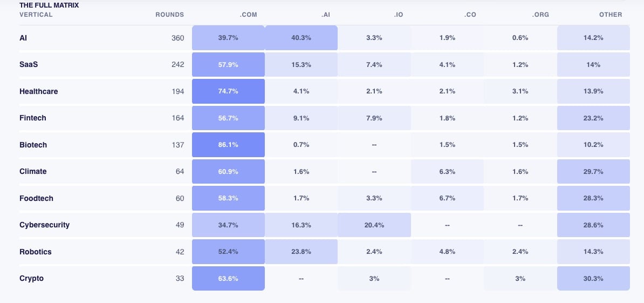Screen dimensions: 644x303
Task: Click the OTHER column header
Action: click(x=611, y=15)
